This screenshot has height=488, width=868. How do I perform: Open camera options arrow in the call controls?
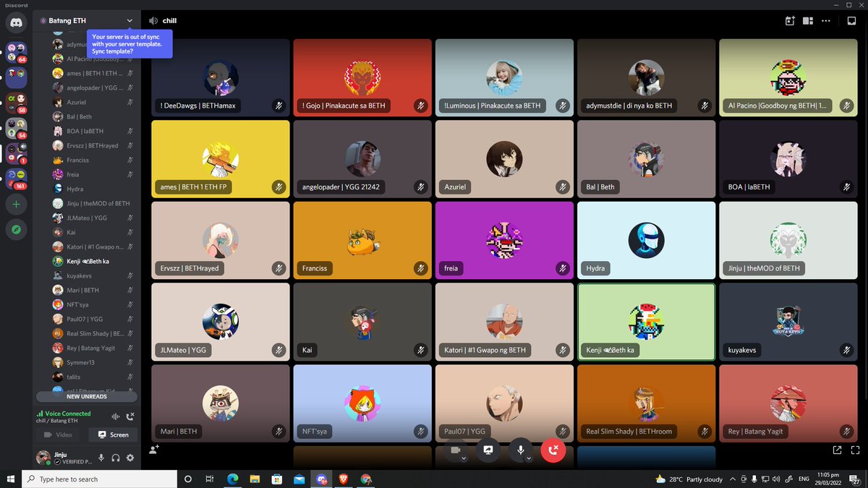tap(464, 458)
